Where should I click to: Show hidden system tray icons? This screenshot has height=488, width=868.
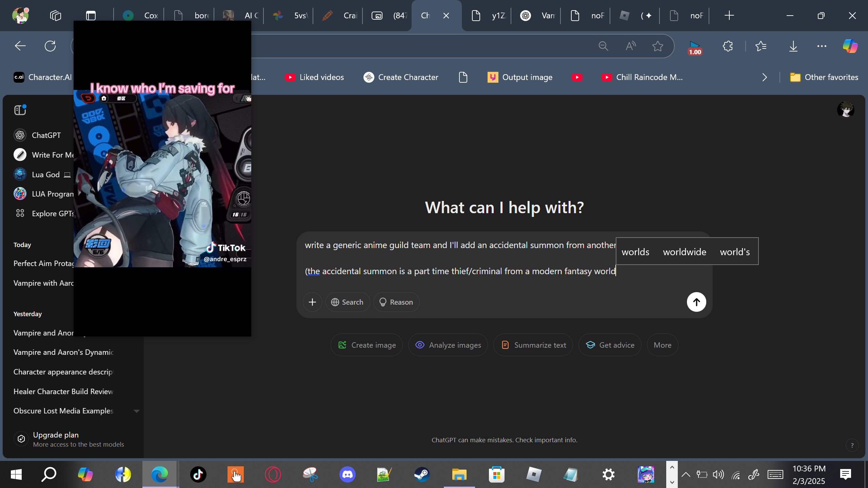pyautogui.click(x=686, y=474)
